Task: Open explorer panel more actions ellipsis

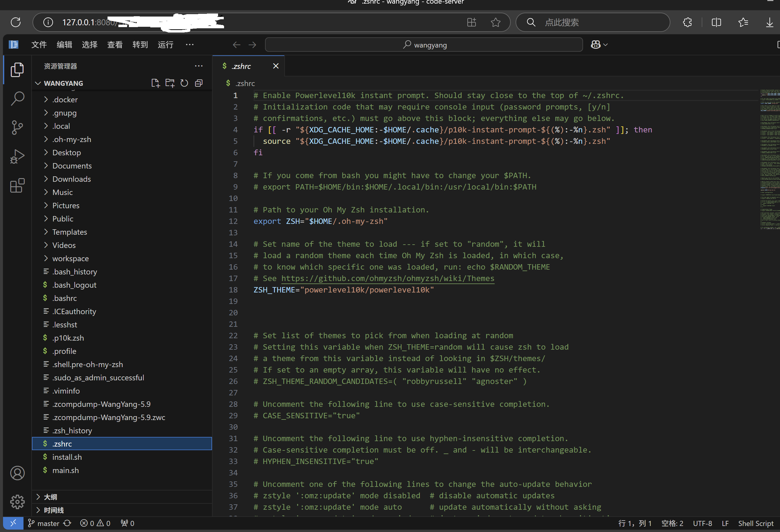Action: click(x=199, y=66)
